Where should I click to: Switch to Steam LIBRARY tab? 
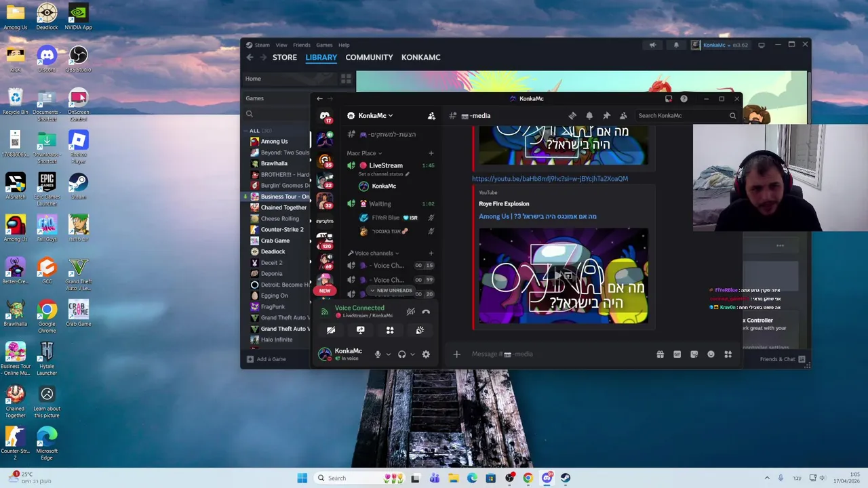click(x=321, y=58)
